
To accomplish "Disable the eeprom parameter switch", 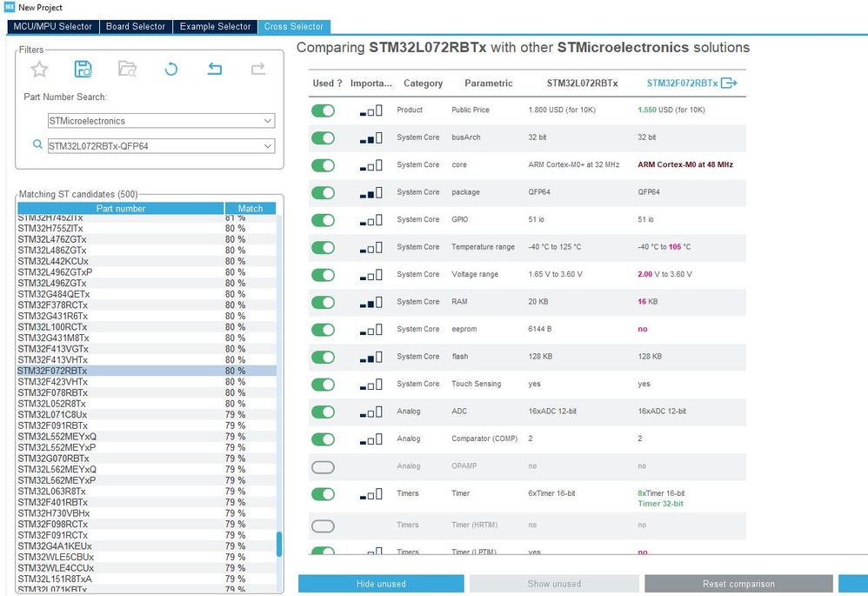I will pos(324,330).
